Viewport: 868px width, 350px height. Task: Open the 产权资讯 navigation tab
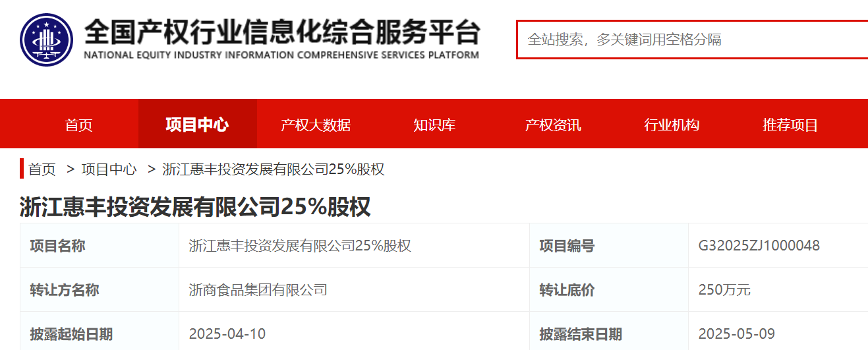tap(553, 125)
